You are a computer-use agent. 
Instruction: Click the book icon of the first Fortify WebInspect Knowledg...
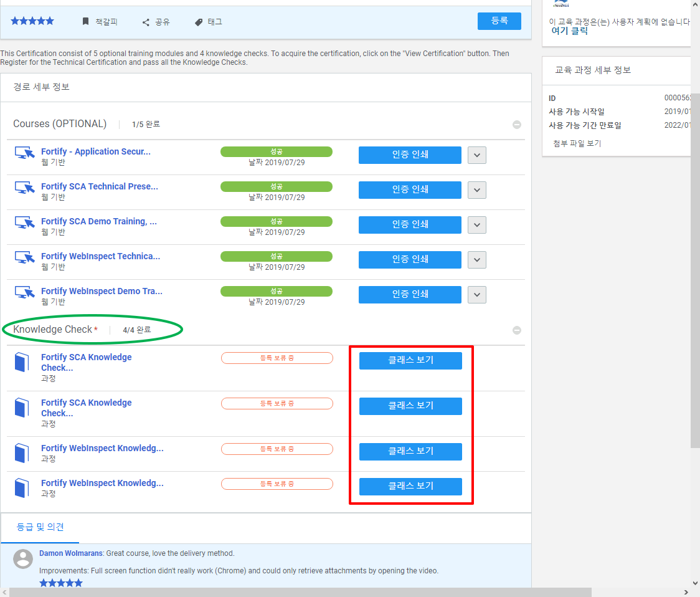(21, 453)
